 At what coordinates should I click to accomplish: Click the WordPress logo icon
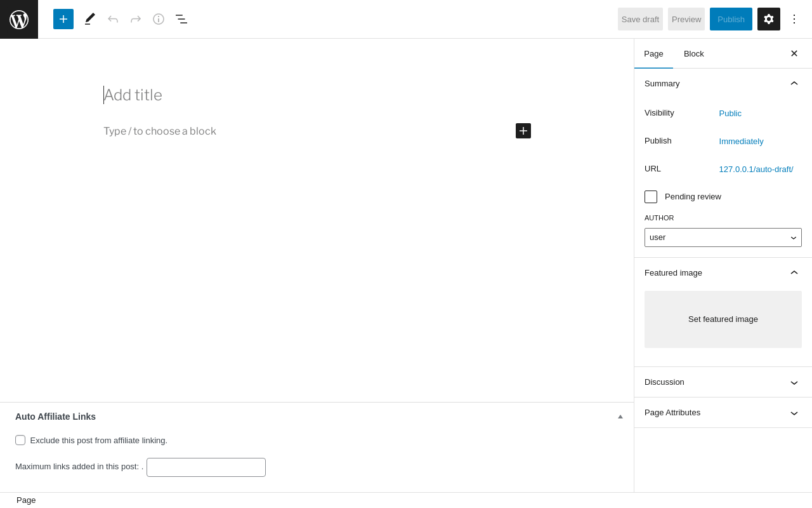[x=19, y=19]
